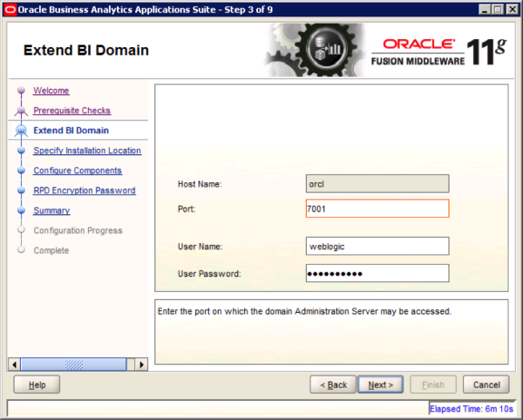Click the Summary step bullet icon
The image size is (523, 420).
(x=21, y=211)
